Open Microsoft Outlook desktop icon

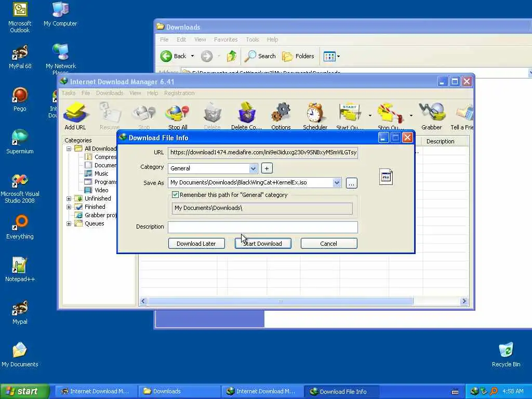click(x=20, y=18)
